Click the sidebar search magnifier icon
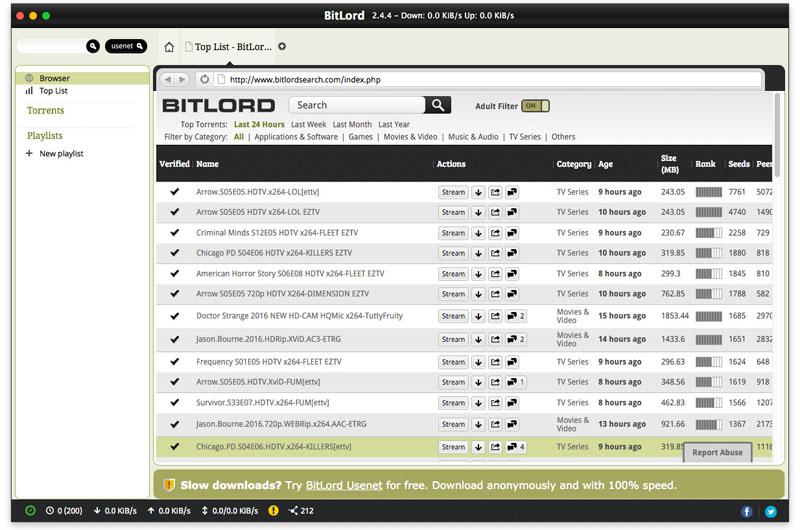This screenshot has height=530, width=800. 92,46
